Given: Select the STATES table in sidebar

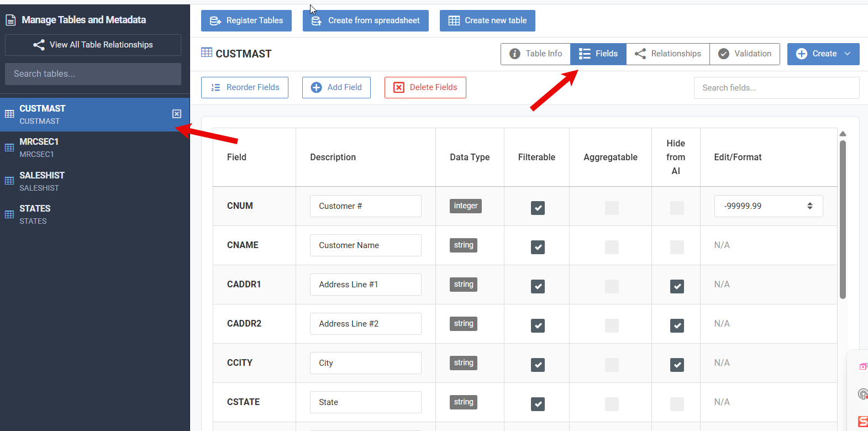Looking at the screenshot, I should [x=95, y=214].
